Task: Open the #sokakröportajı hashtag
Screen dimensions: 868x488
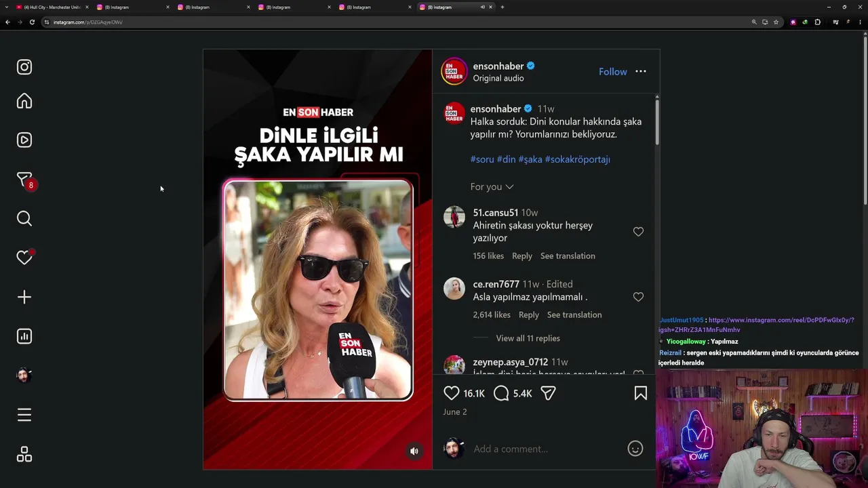Action: (578, 159)
